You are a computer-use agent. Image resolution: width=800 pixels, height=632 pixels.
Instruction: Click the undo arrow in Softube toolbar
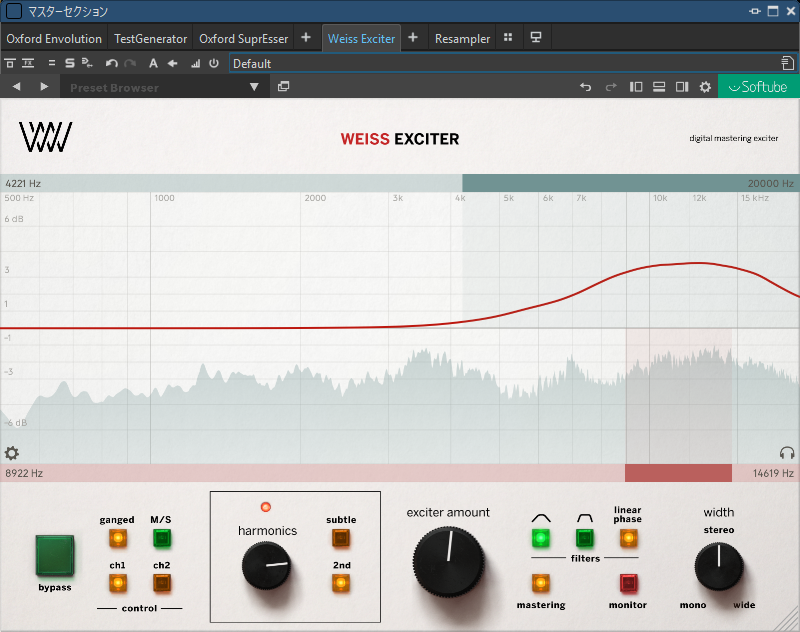[586, 87]
